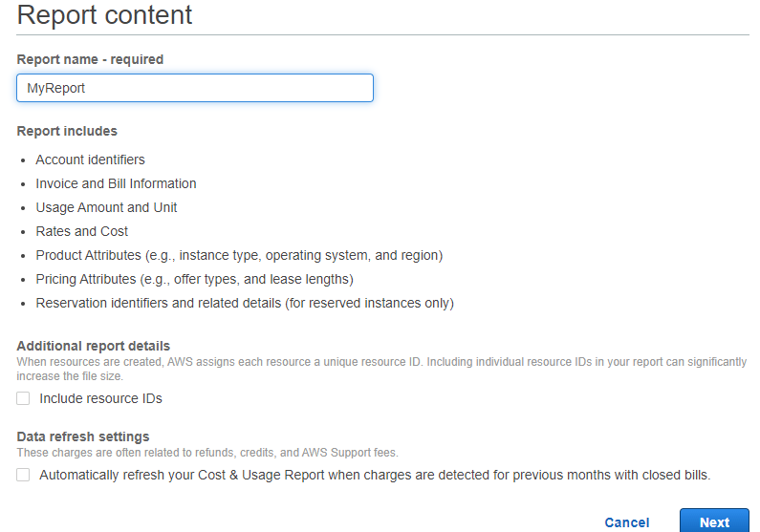Click the 'Automatically refresh your Cost & Usage Report' label

pos(375,475)
